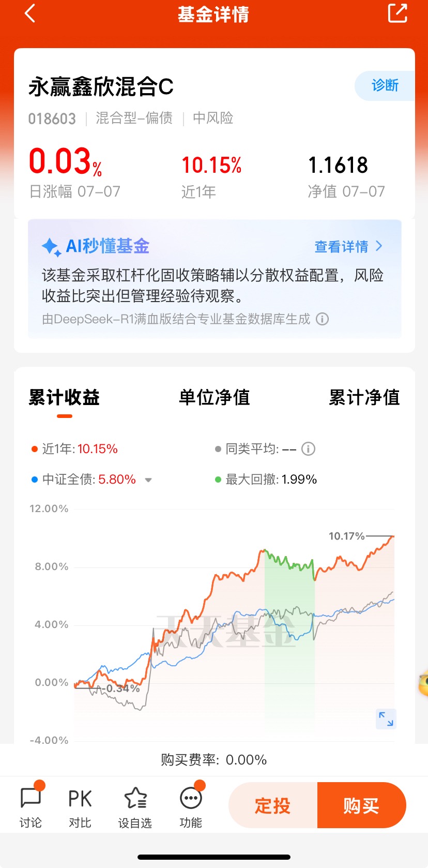Switch to the 单位净值 tab
The height and width of the screenshot is (868, 428).
point(214,397)
